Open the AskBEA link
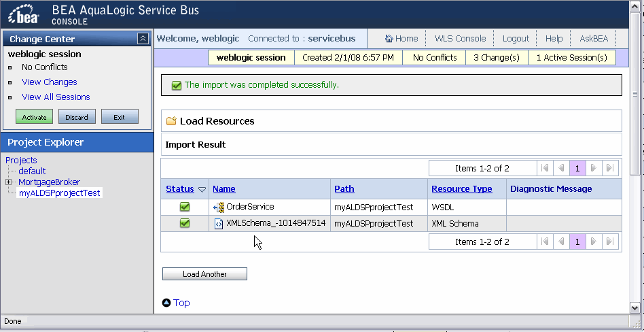The height and width of the screenshot is (332, 644). coord(594,39)
